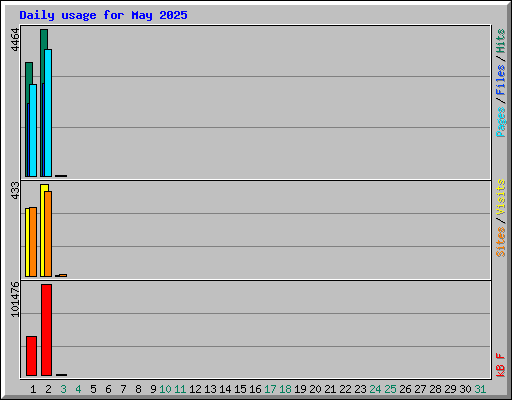The width and height of the screenshot is (512, 400).
Task: Click day 1 on the x-axis
Action: tap(33, 389)
